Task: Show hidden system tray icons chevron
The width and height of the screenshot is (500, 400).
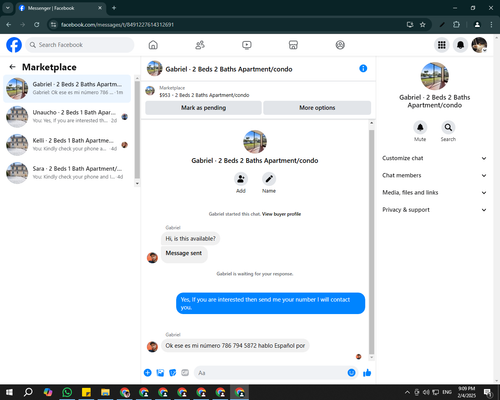Action: click(x=407, y=392)
